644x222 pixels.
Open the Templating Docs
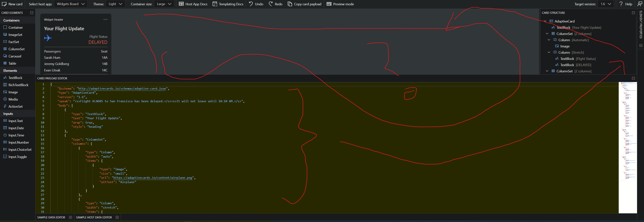pyautogui.click(x=228, y=4)
